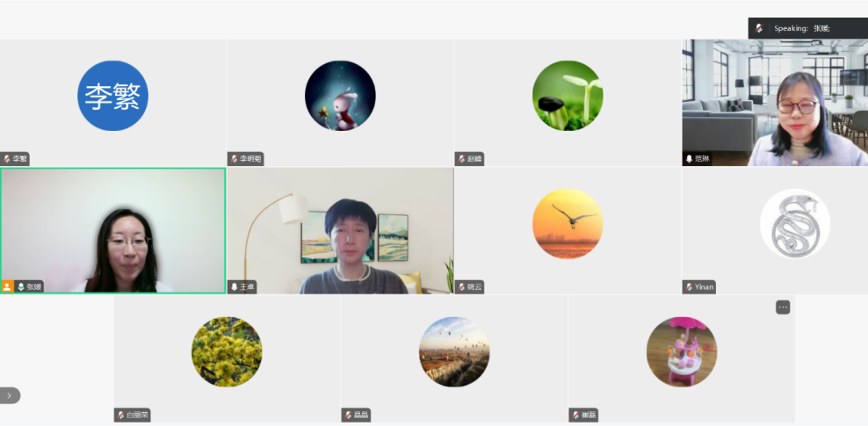Select the flying bird sunset avatar
This screenshot has width=868, height=426.
(x=568, y=223)
